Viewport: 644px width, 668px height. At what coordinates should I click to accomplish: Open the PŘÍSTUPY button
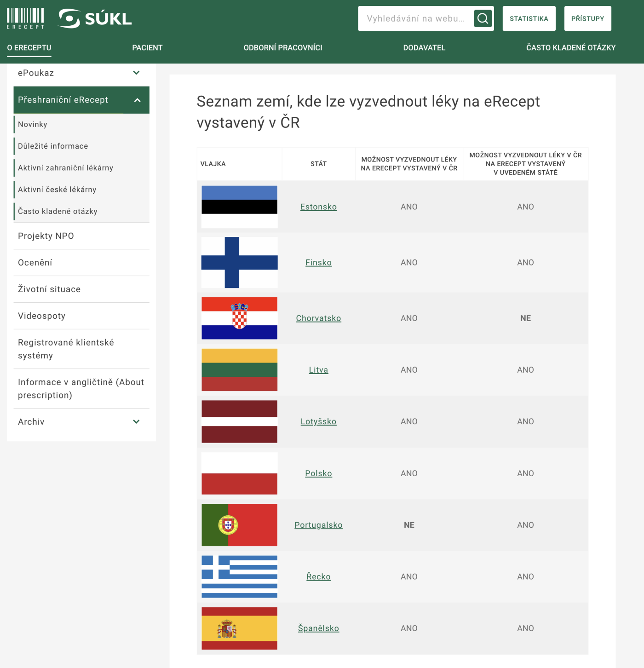587,18
